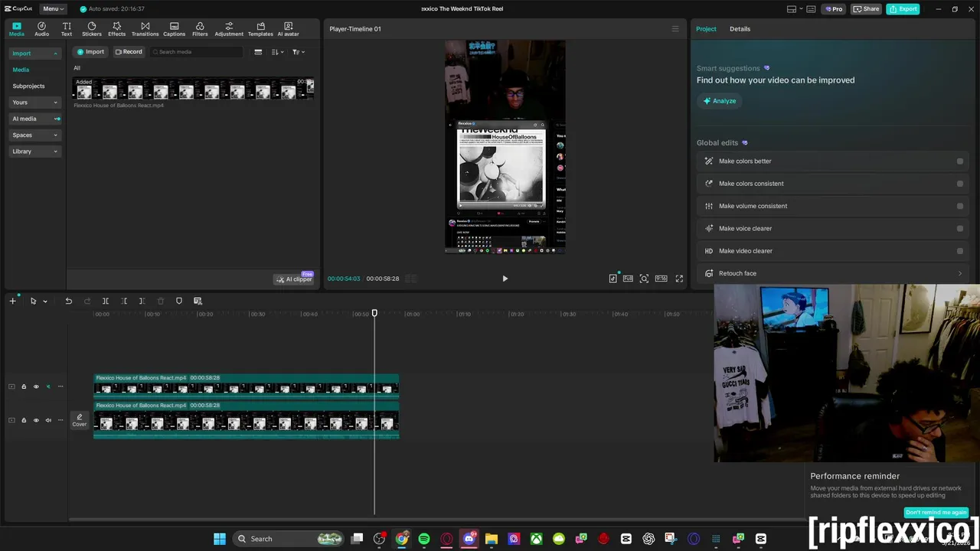Click the Export button

pyautogui.click(x=903, y=9)
